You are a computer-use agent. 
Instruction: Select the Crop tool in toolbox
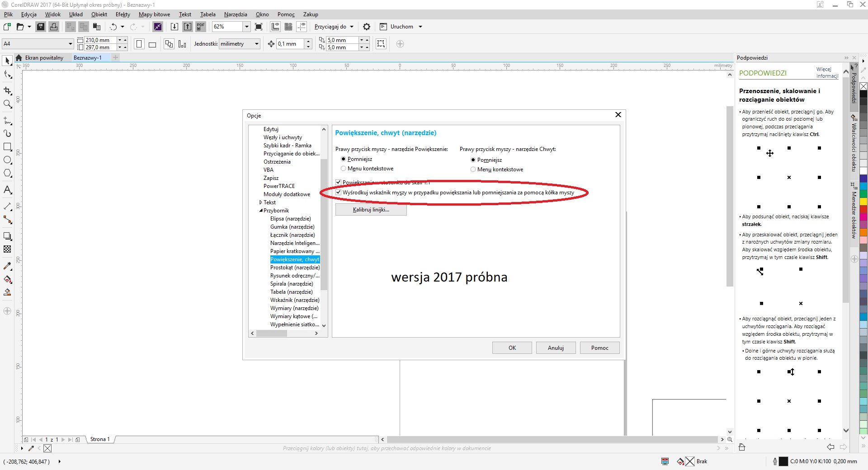point(7,90)
